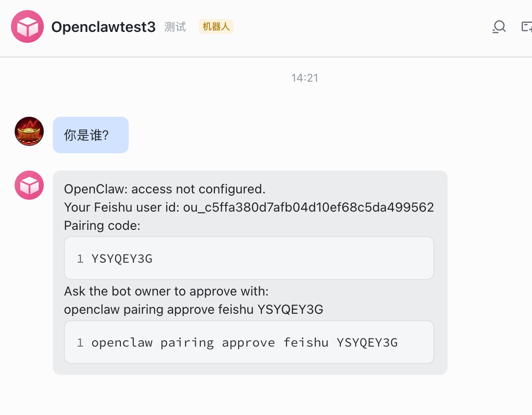Click the bot avatar beside the OpenClaw message
The height and width of the screenshot is (415, 532).
pyautogui.click(x=29, y=185)
